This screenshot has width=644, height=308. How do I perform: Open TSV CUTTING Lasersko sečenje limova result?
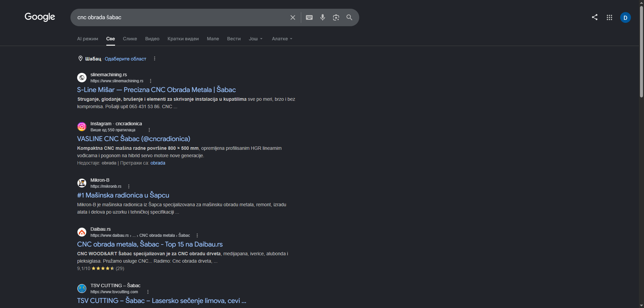click(162, 301)
